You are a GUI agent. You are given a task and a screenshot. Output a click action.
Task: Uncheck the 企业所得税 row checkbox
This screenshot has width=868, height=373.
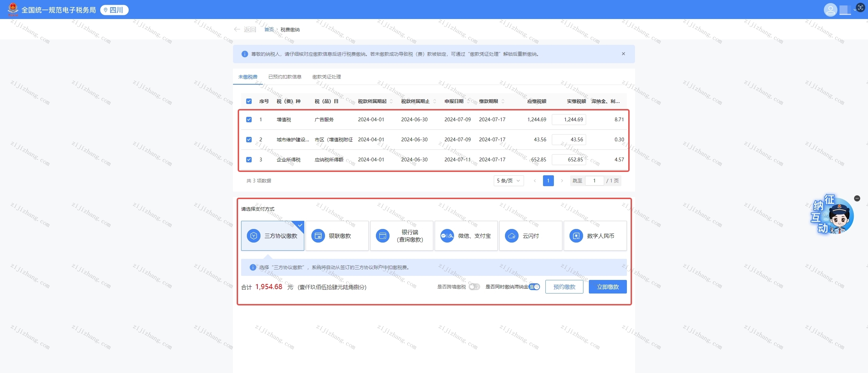(x=249, y=160)
